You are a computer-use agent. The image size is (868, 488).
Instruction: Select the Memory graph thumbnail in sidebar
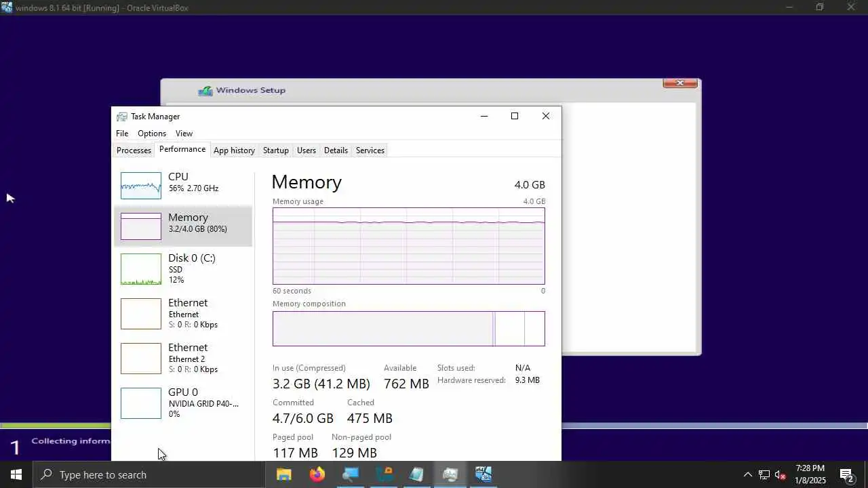coord(141,226)
